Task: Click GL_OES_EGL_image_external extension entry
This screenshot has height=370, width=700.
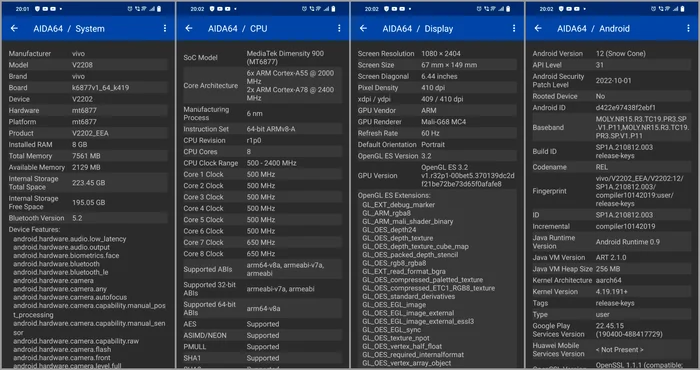Action: pos(408,313)
